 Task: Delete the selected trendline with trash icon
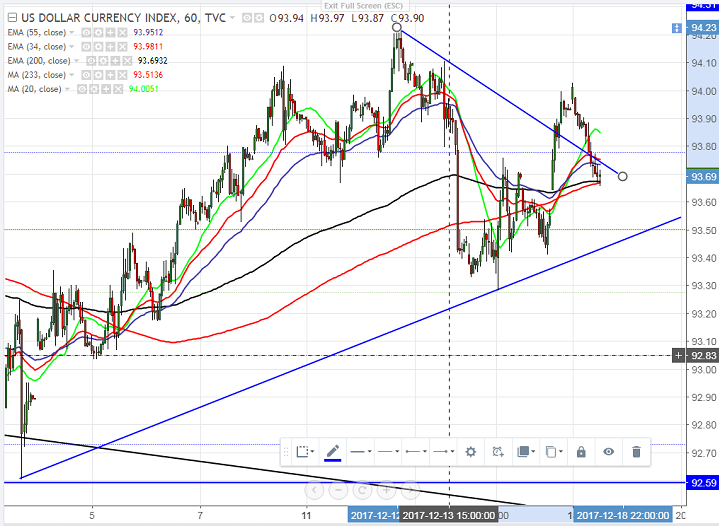click(x=636, y=452)
